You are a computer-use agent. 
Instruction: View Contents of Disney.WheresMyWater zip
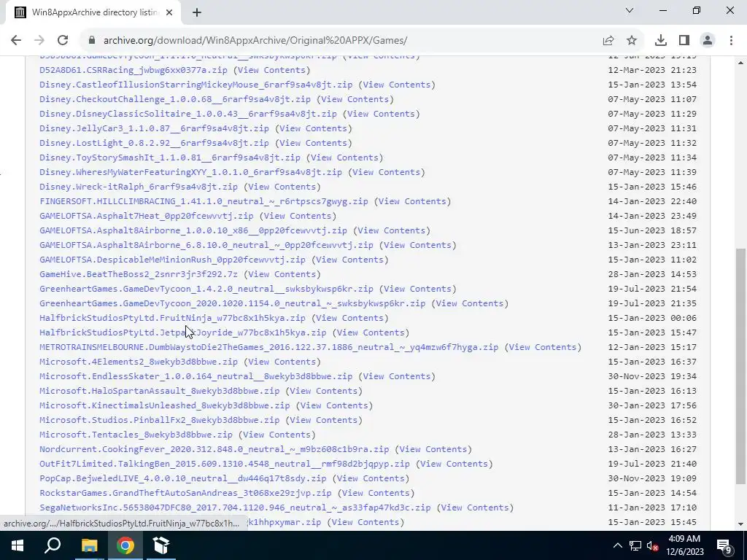(x=387, y=172)
